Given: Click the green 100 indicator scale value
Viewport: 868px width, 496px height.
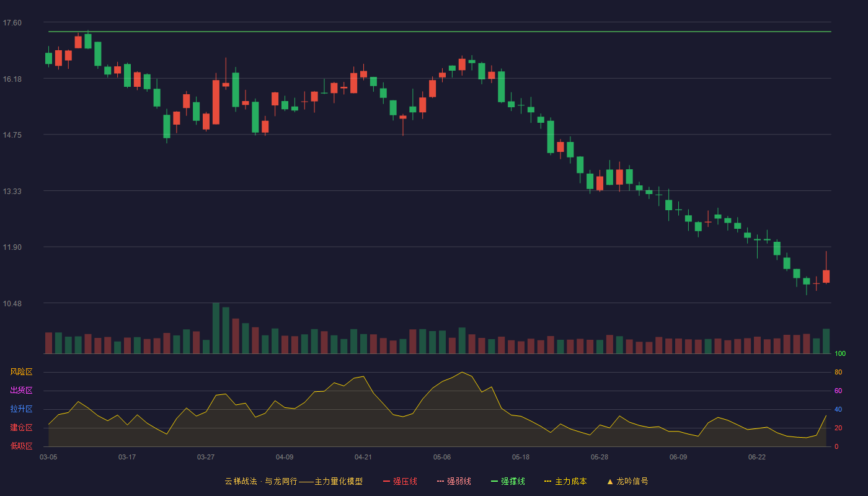Looking at the screenshot, I should point(840,354).
